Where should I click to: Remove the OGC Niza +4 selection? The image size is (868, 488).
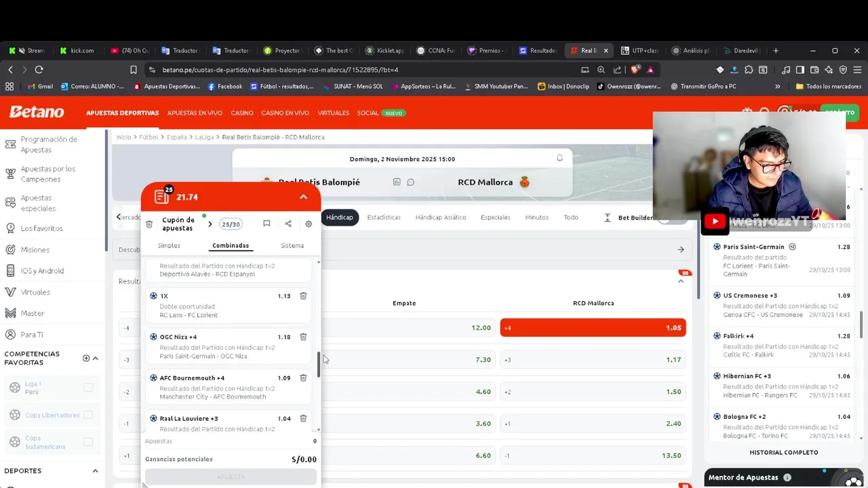303,337
